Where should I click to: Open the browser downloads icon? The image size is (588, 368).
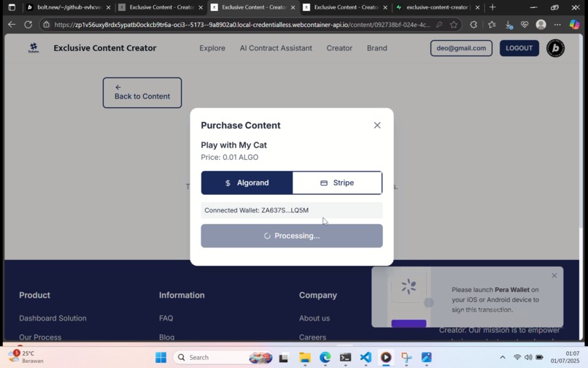(508, 25)
